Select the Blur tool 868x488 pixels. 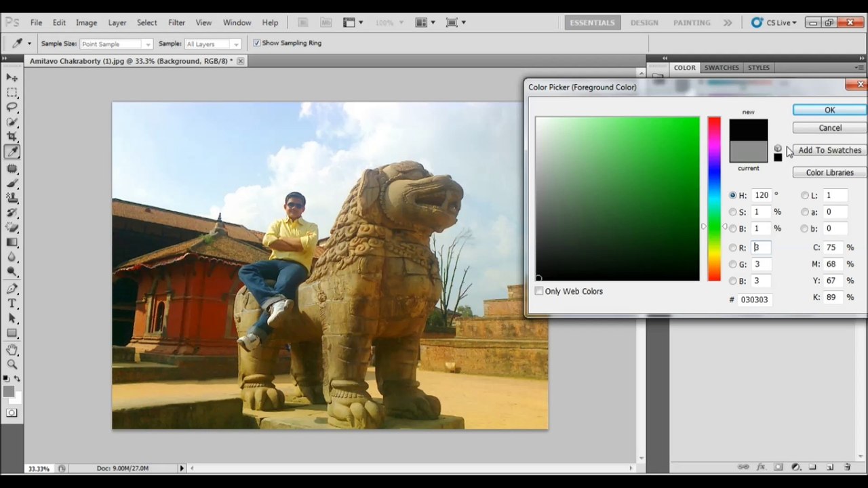(12, 258)
